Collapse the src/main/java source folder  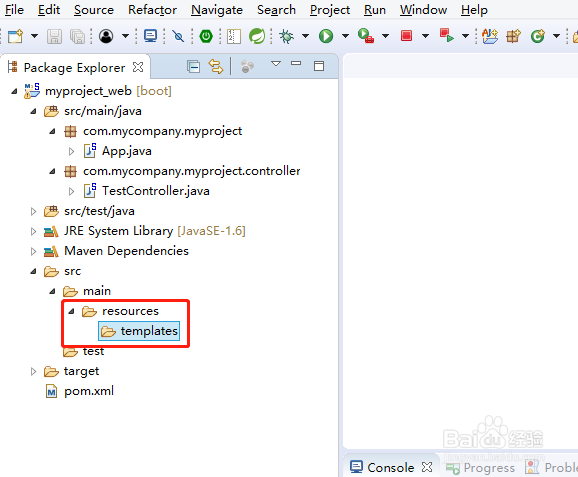pos(33,111)
